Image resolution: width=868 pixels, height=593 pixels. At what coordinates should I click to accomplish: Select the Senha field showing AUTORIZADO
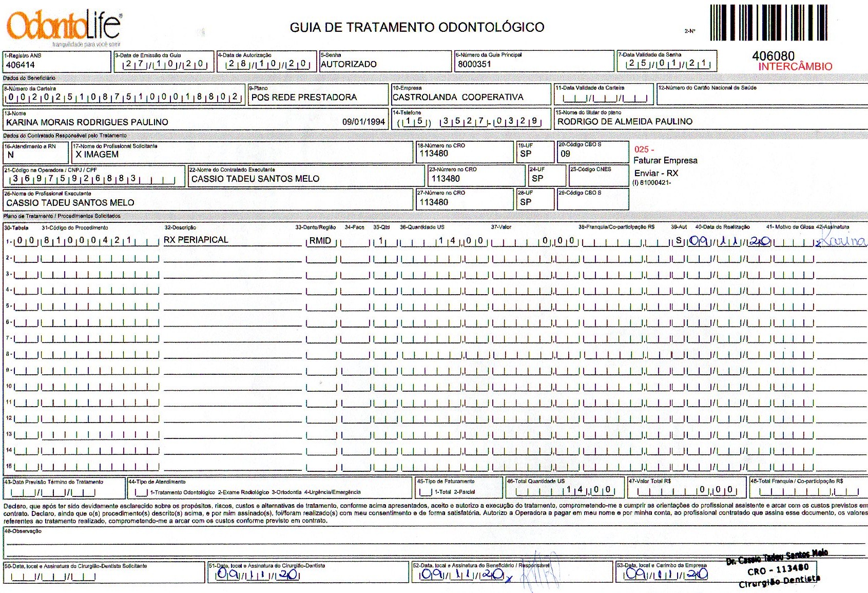coord(385,61)
